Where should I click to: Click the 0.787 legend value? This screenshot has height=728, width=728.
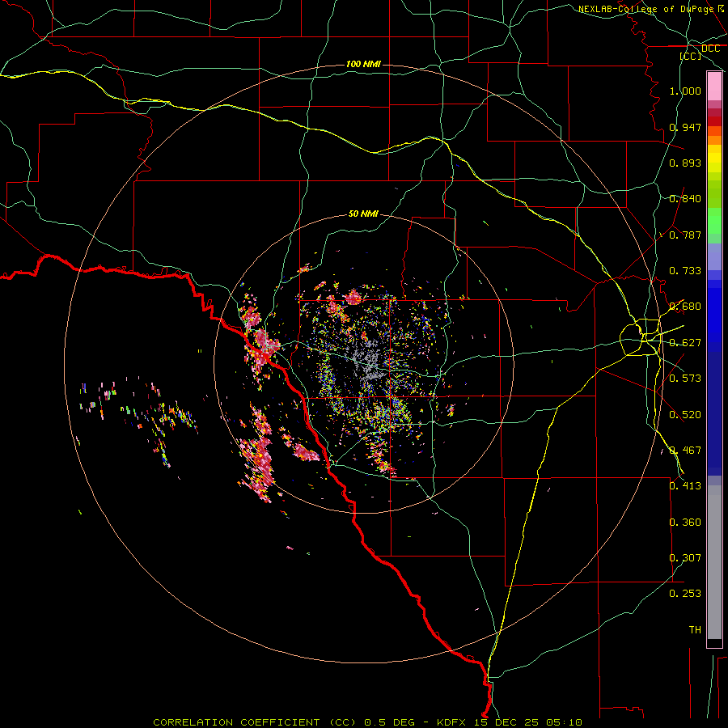point(685,235)
